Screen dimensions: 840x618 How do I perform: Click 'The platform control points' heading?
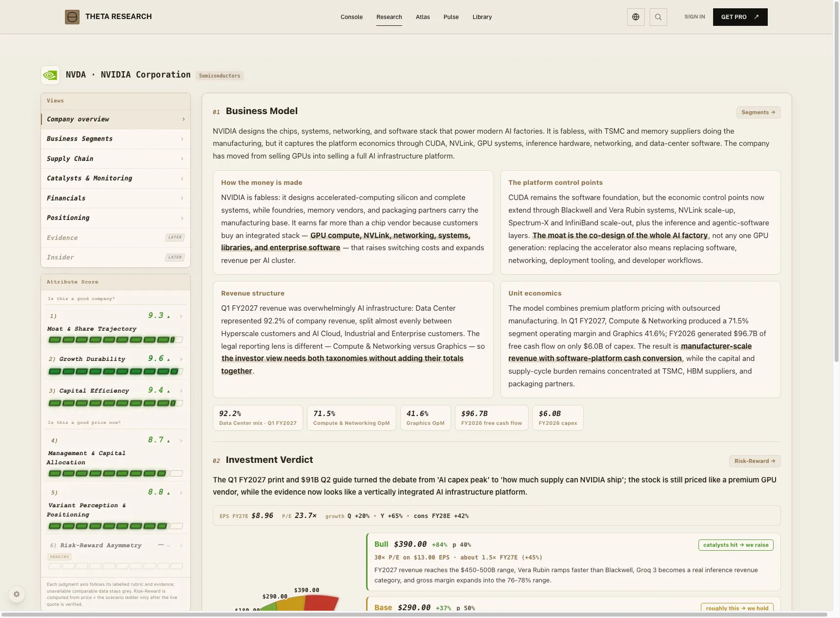click(x=555, y=182)
